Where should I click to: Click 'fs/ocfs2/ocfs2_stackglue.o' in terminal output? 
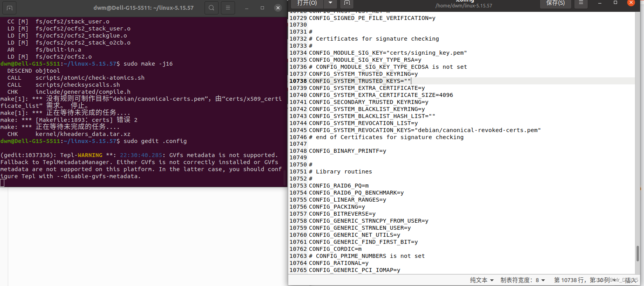[81, 36]
